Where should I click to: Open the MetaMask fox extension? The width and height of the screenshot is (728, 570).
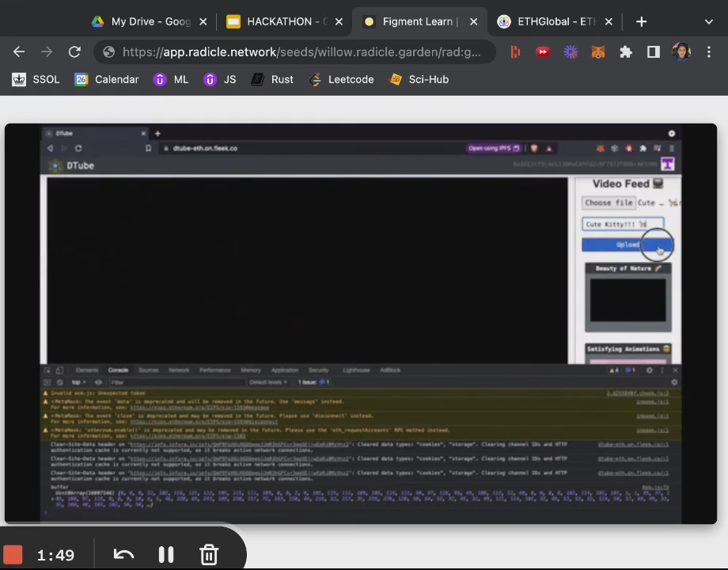[x=598, y=52]
